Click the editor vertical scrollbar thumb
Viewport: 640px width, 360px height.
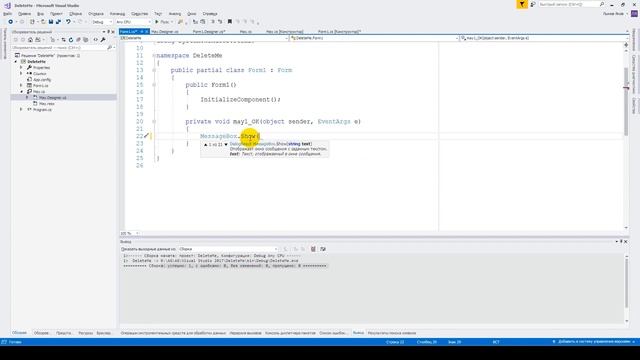[626, 102]
